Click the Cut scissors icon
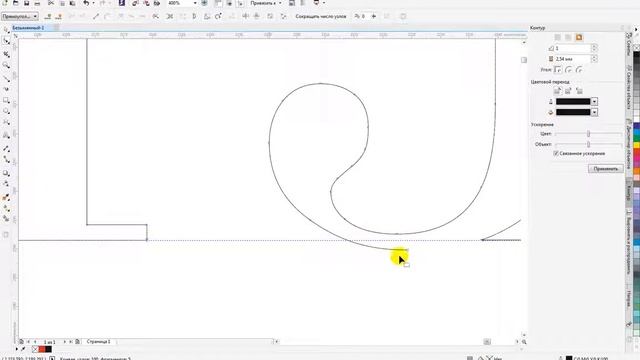This screenshot has height=360, width=640. tap(51, 3)
